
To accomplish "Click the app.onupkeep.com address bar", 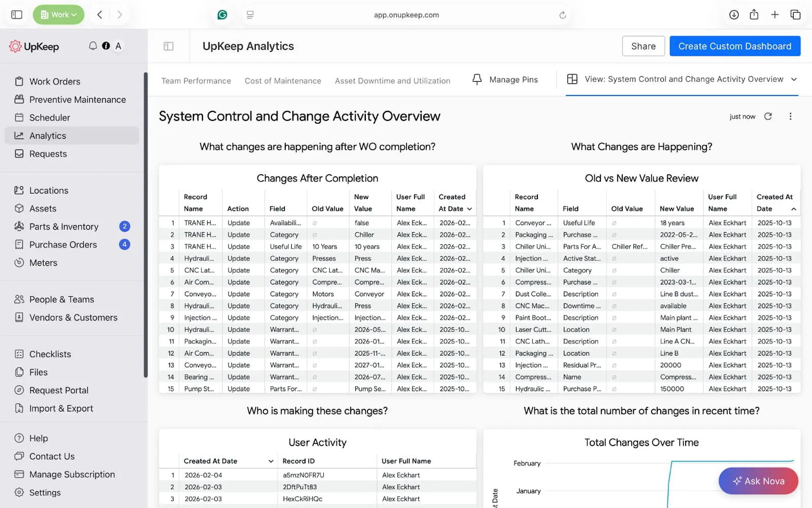I will click(x=406, y=15).
